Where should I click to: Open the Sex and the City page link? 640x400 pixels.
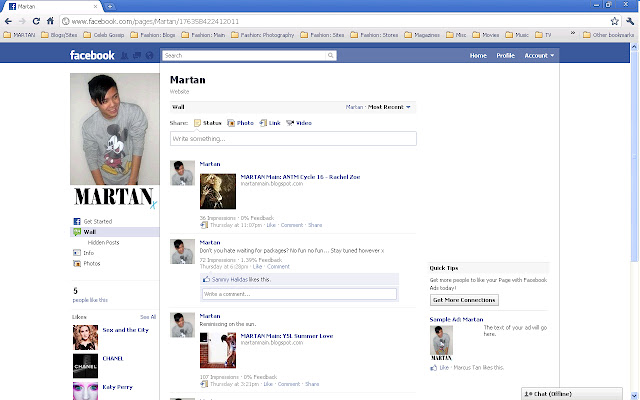[x=125, y=330]
